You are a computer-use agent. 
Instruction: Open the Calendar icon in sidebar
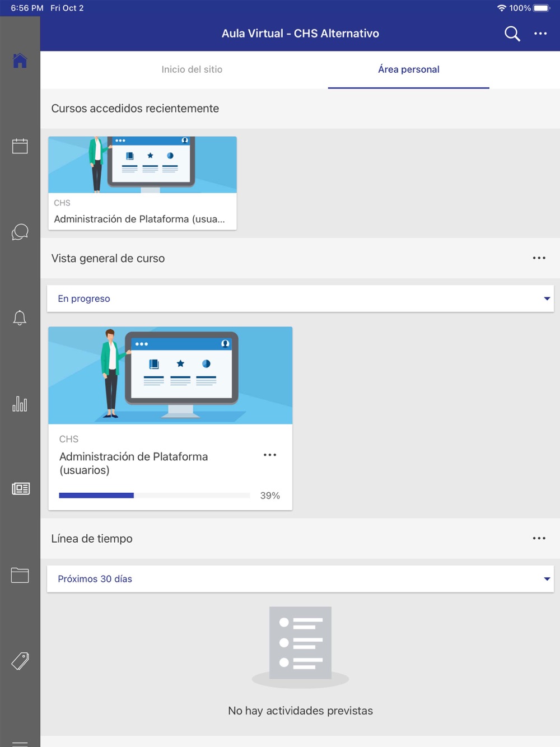pos(20,146)
